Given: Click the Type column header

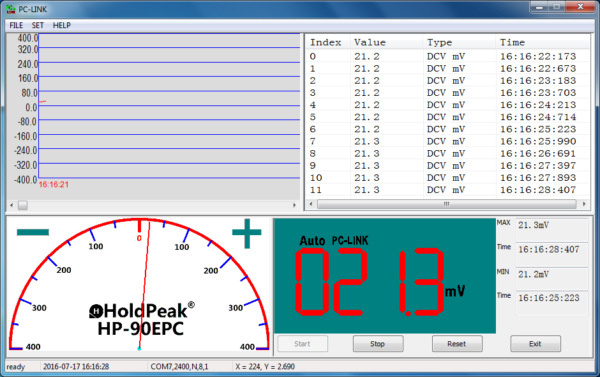Looking at the screenshot, I should coord(459,42).
